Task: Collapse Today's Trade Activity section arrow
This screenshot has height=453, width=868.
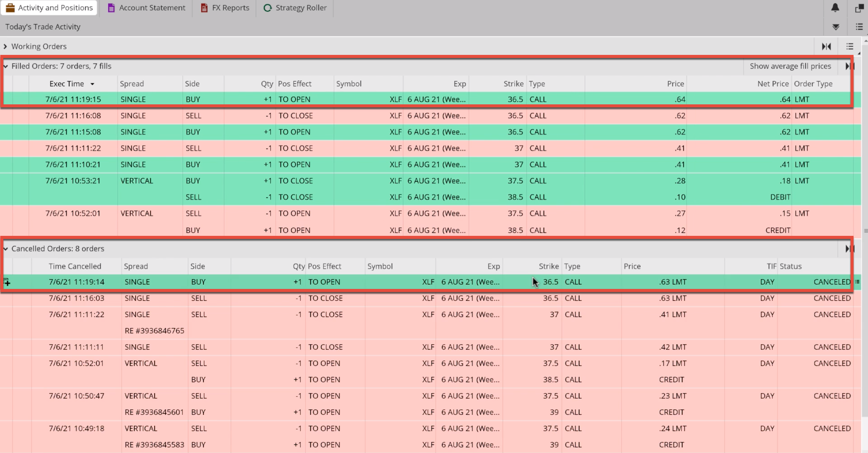Action: pos(836,27)
